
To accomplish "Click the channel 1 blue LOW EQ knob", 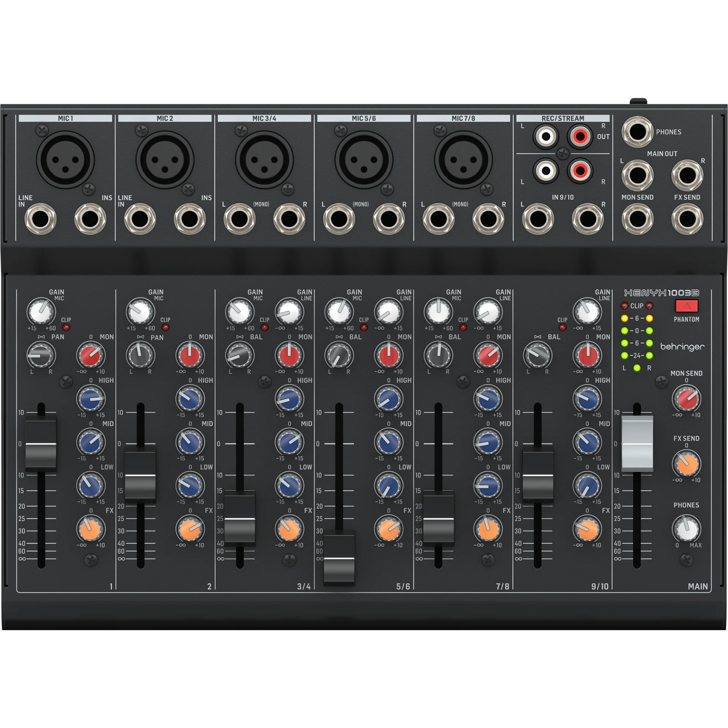I will (x=91, y=485).
